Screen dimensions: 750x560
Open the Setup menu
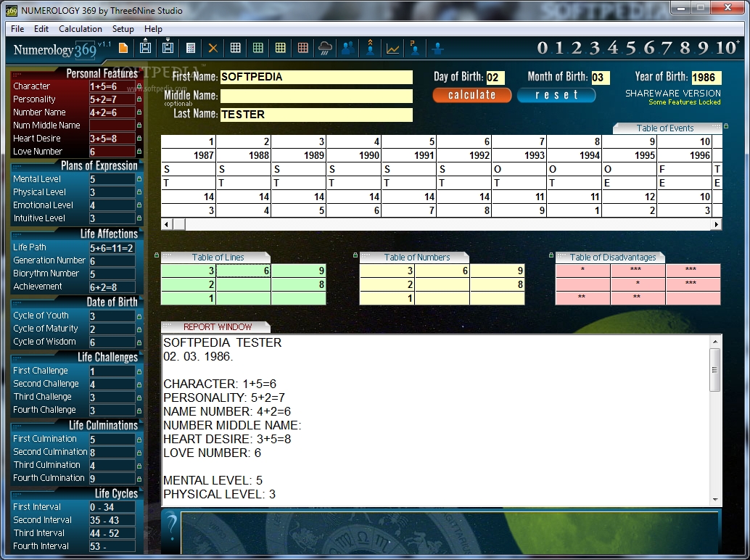[x=123, y=29]
